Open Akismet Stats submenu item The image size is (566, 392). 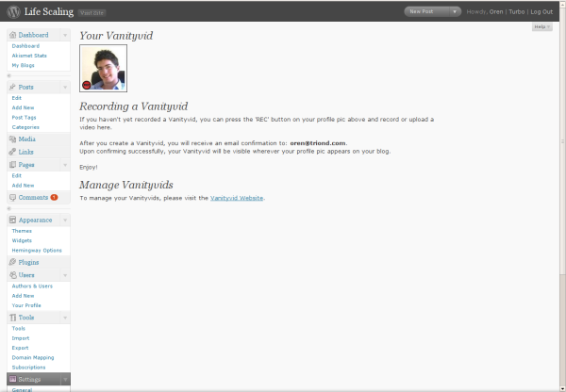[29, 56]
